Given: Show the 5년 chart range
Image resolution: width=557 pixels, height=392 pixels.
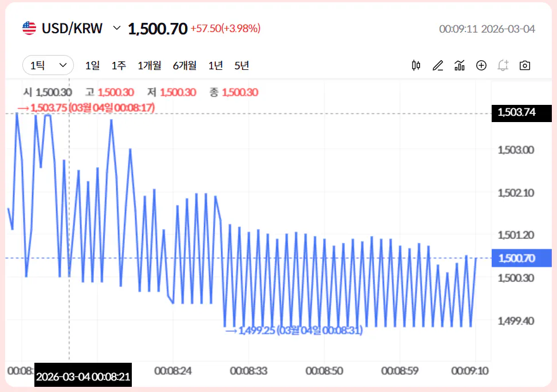Looking at the screenshot, I should [x=242, y=65].
